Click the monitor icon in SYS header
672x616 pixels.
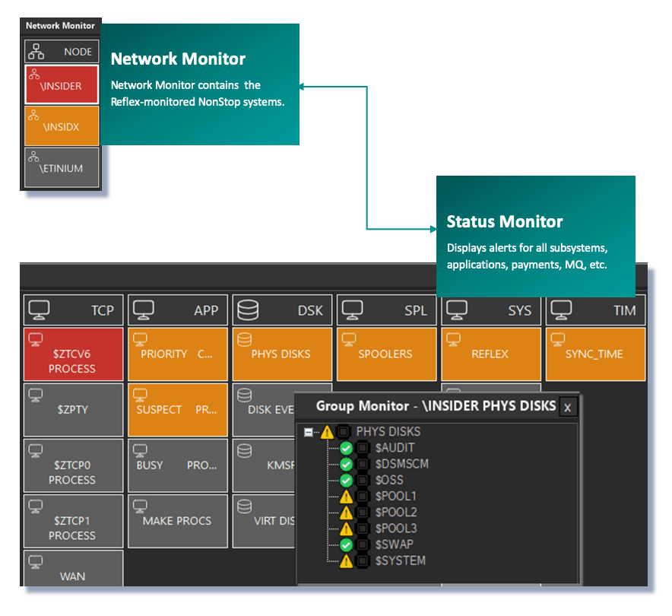click(x=457, y=310)
